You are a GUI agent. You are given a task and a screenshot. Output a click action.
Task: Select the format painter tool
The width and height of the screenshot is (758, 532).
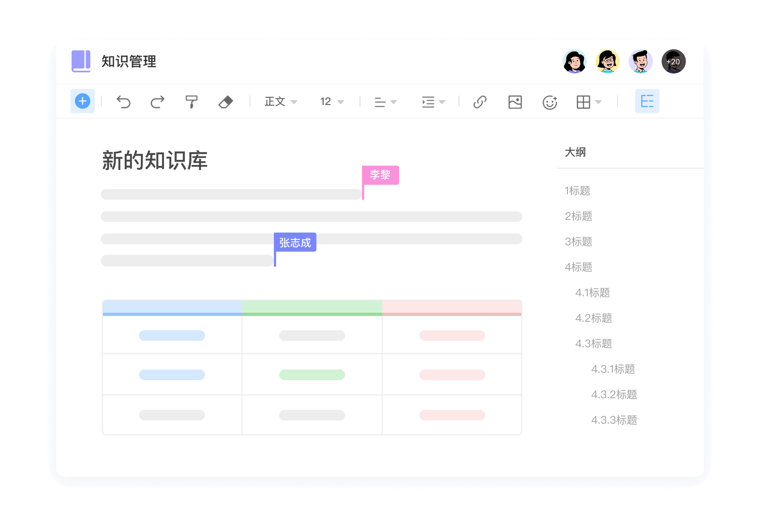191,102
